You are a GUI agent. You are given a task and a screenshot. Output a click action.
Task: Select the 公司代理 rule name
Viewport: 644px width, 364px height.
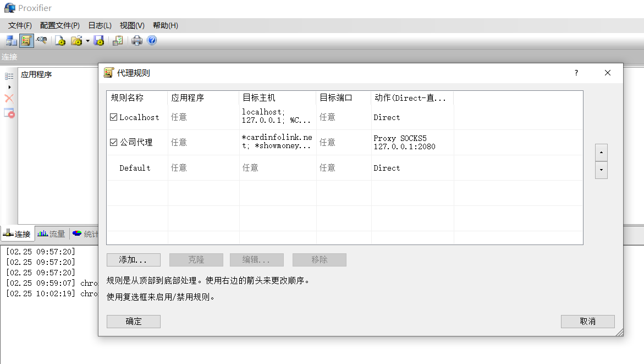[136, 142]
